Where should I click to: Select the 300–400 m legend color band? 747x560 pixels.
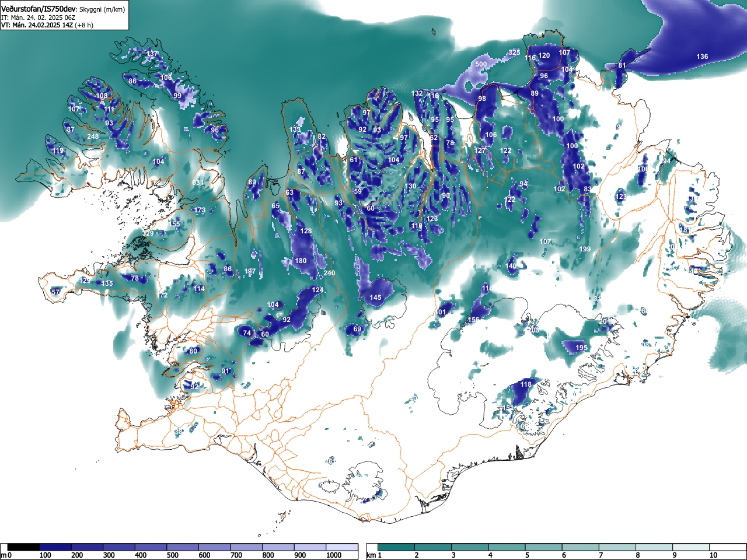coord(119,547)
